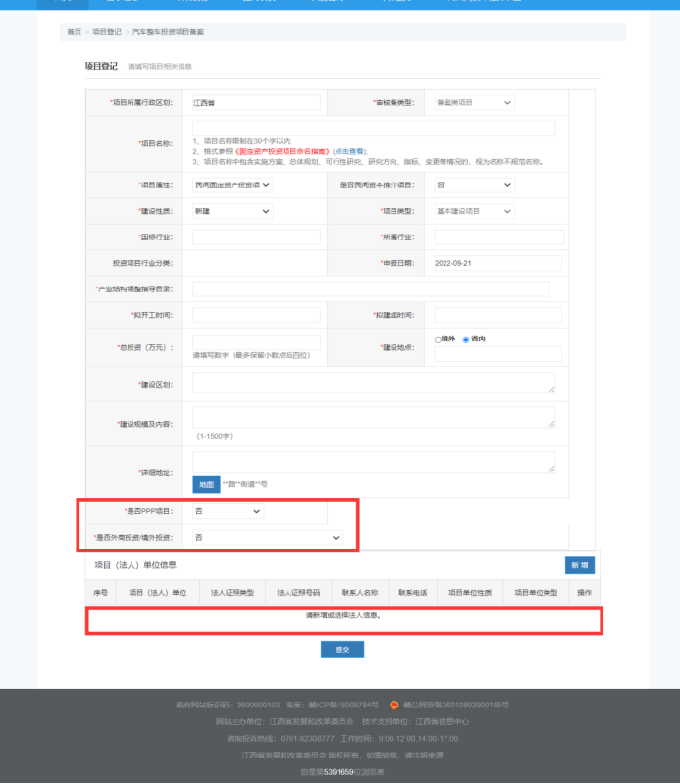The image size is (680, 784).
Task: Open the 审核备类型 dropdown
Action: click(x=474, y=103)
